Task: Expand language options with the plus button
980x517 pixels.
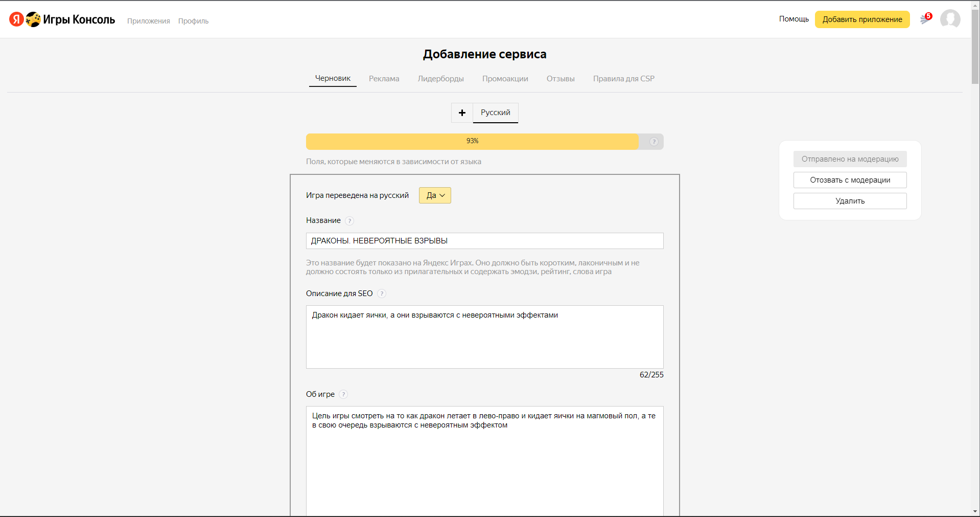Action: coord(462,113)
